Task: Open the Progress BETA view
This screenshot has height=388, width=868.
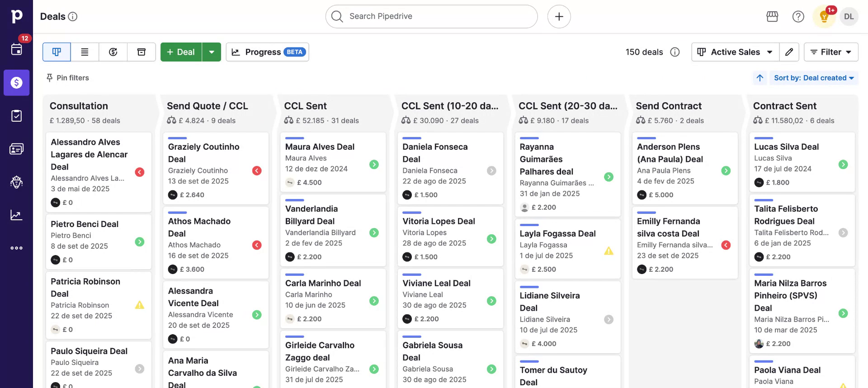Action: point(267,52)
